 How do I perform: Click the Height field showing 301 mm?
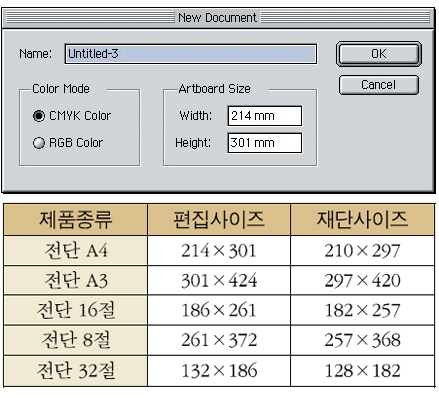[265, 143]
